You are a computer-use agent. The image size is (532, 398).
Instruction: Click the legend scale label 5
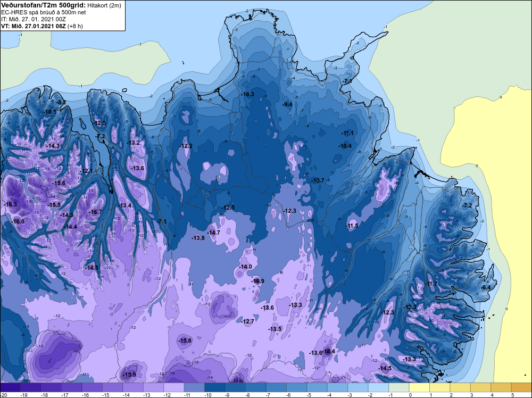[512, 395]
